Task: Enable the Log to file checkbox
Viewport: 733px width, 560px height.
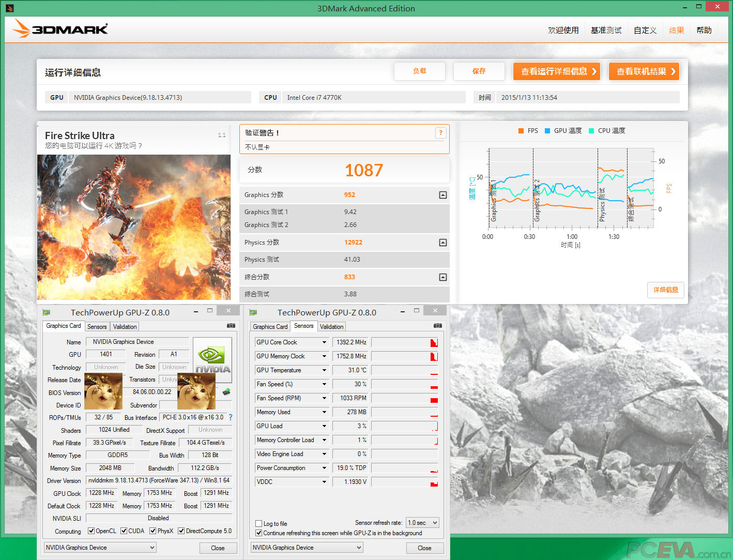Action: coord(258,523)
